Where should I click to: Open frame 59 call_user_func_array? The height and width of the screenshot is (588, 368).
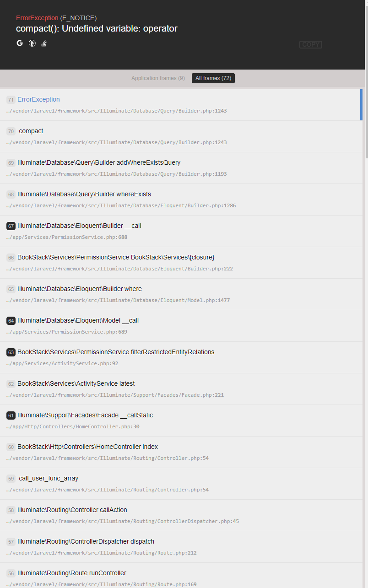coord(181,484)
